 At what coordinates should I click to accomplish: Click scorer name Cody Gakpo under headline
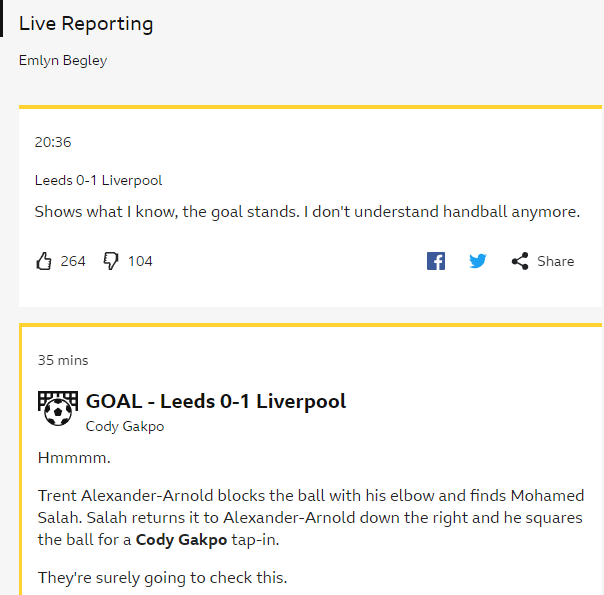[125, 426]
